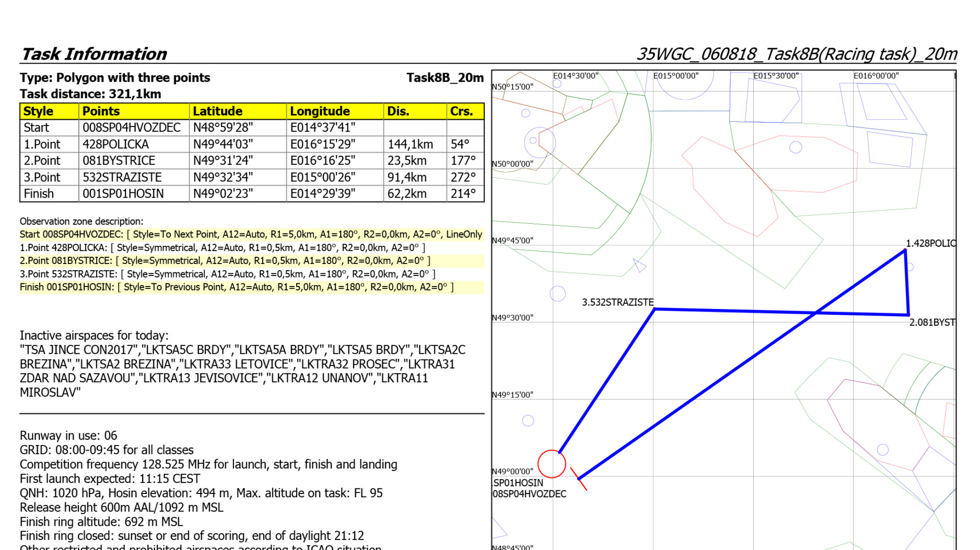
Task: Click the 2.081BYST turnpoint label on map
Action: click(x=932, y=323)
